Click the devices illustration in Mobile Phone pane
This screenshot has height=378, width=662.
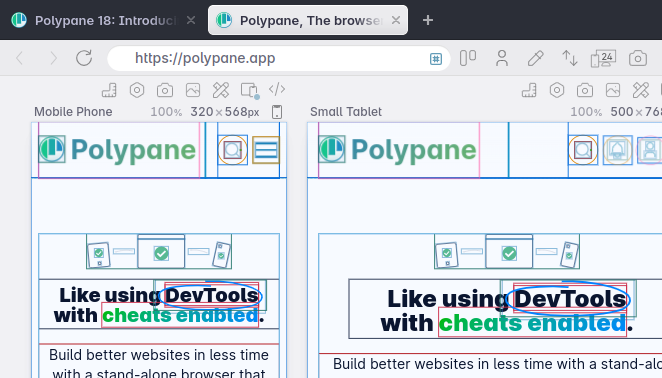coord(159,252)
